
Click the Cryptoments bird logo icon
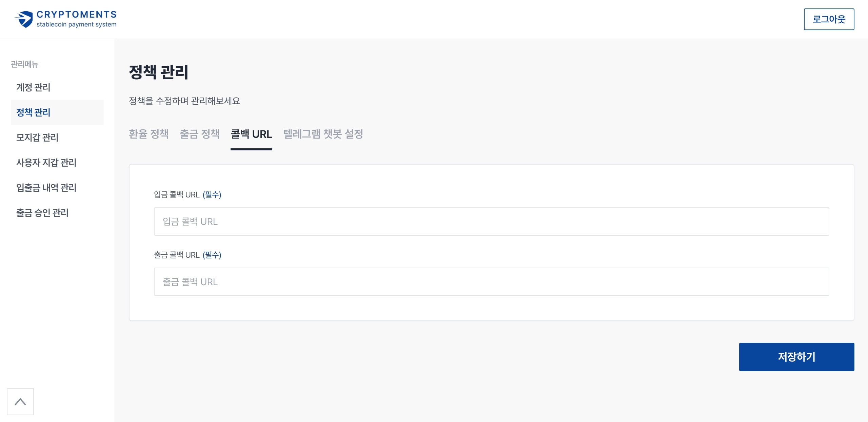tap(24, 19)
